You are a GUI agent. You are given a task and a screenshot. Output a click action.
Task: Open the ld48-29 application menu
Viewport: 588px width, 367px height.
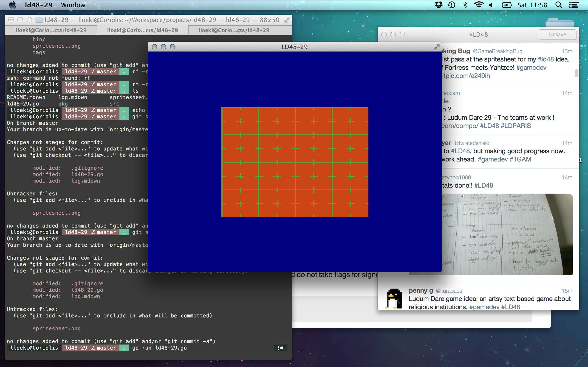click(x=39, y=5)
